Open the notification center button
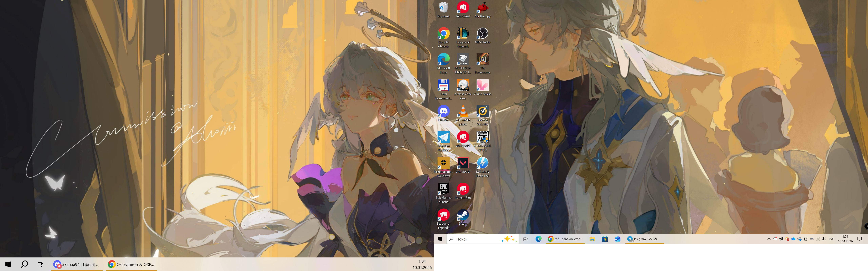 point(859,239)
